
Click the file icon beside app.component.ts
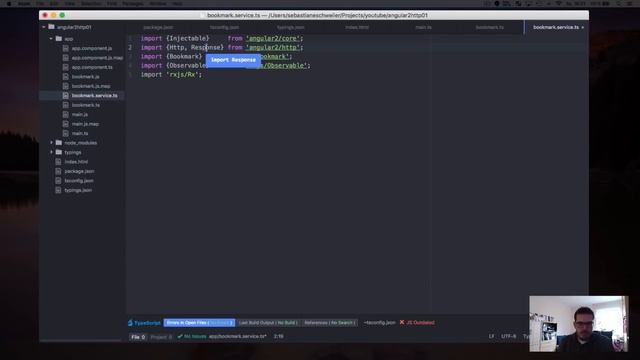65,67
